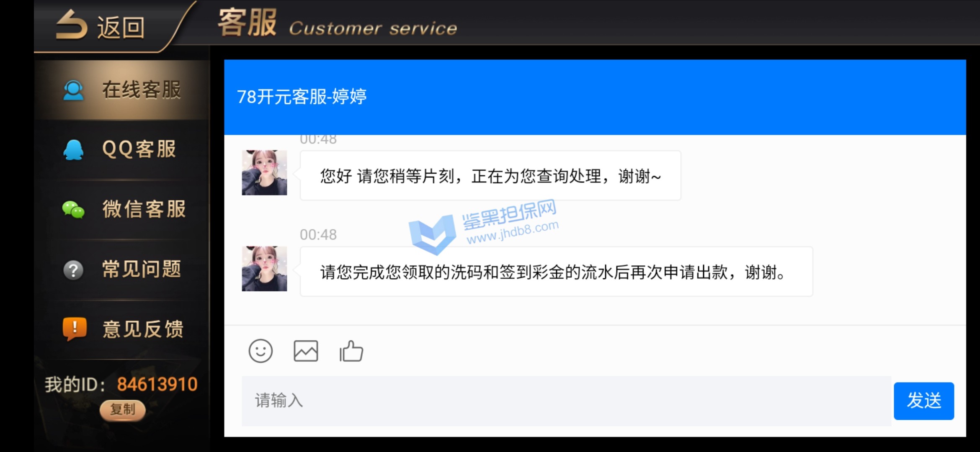Screen dimensions: 980x452
Task: Click the back arrow icon
Action: (72, 25)
